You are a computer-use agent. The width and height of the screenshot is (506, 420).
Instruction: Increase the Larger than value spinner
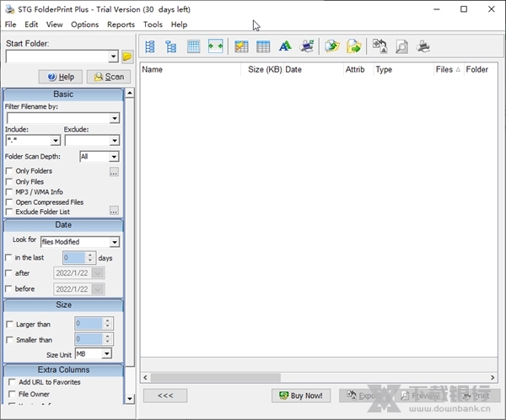[x=107, y=320]
